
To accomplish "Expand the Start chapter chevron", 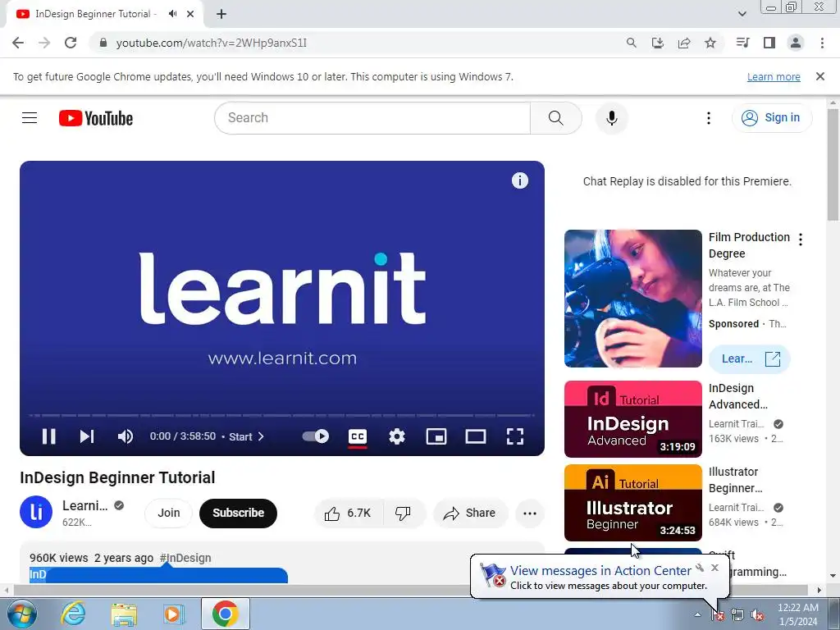I will coord(261,436).
